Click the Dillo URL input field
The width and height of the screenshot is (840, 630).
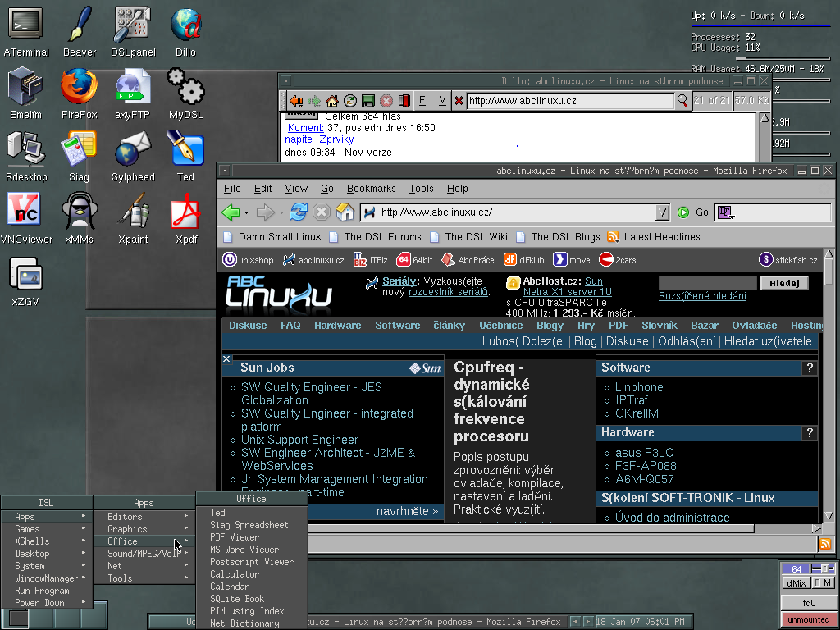[x=570, y=101]
